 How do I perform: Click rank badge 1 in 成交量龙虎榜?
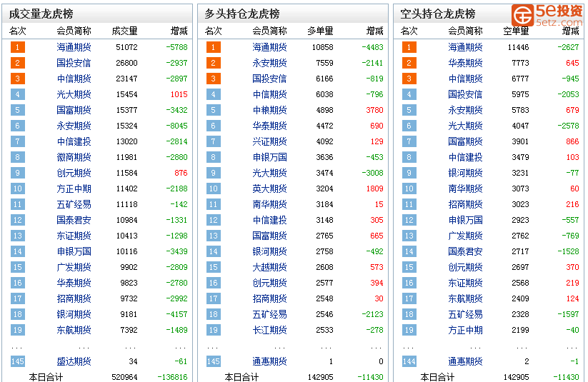click(x=18, y=47)
